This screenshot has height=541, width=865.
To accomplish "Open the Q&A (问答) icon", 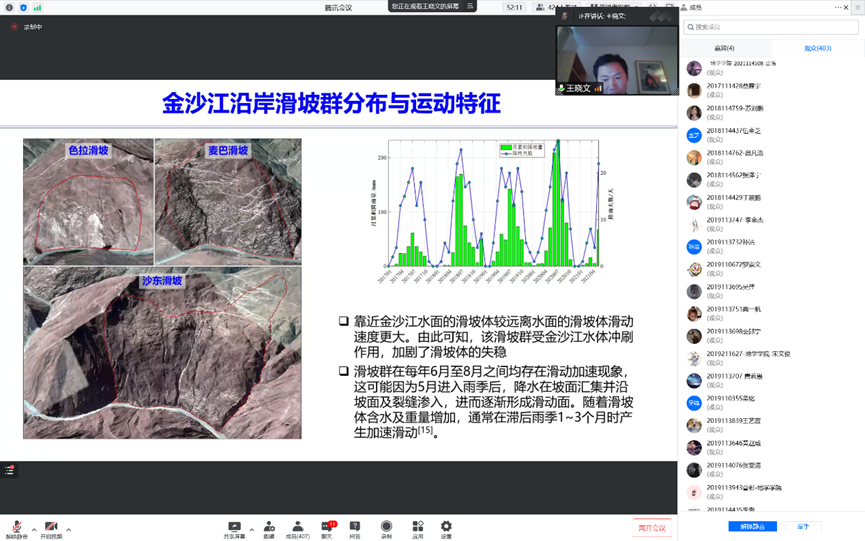I will click(355, 527).
